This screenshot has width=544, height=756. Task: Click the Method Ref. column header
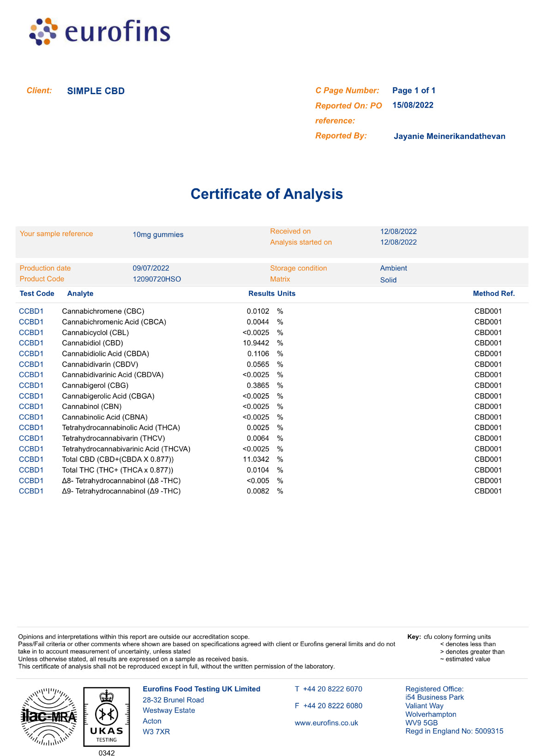[x=493, y=294]
